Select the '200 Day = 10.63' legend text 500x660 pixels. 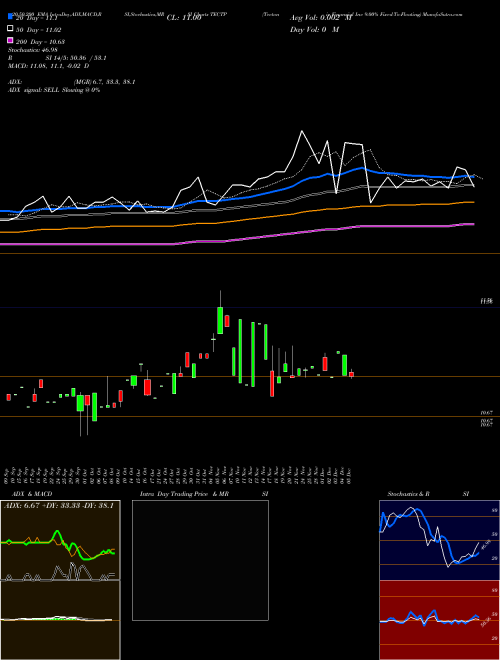(40, 42)
